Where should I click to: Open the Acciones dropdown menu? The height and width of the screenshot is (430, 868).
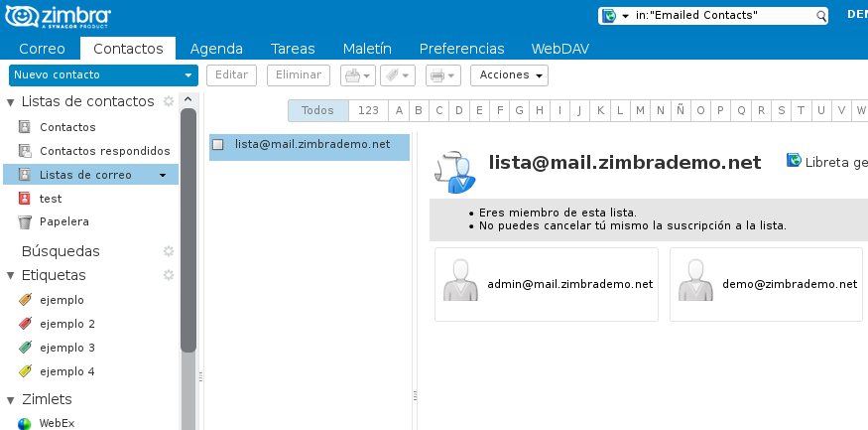point(509,75)
